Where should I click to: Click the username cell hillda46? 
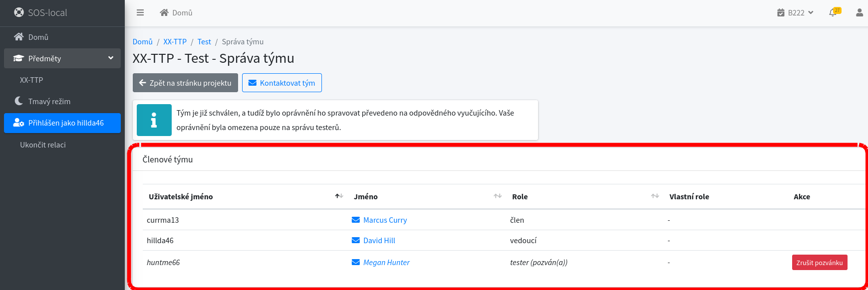point(160,240)
